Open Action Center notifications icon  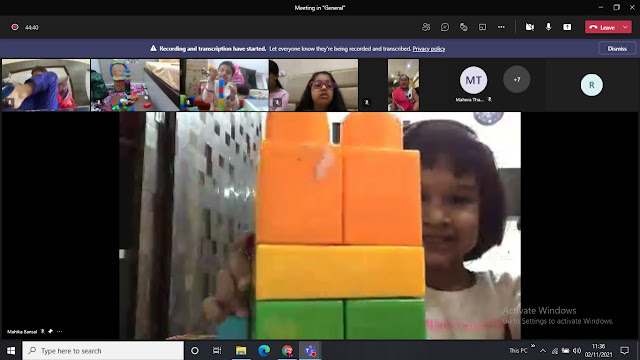[x=624, y=351]
